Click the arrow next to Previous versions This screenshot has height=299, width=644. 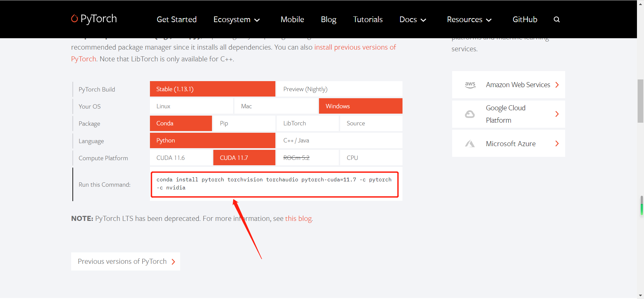coord(173,262)
